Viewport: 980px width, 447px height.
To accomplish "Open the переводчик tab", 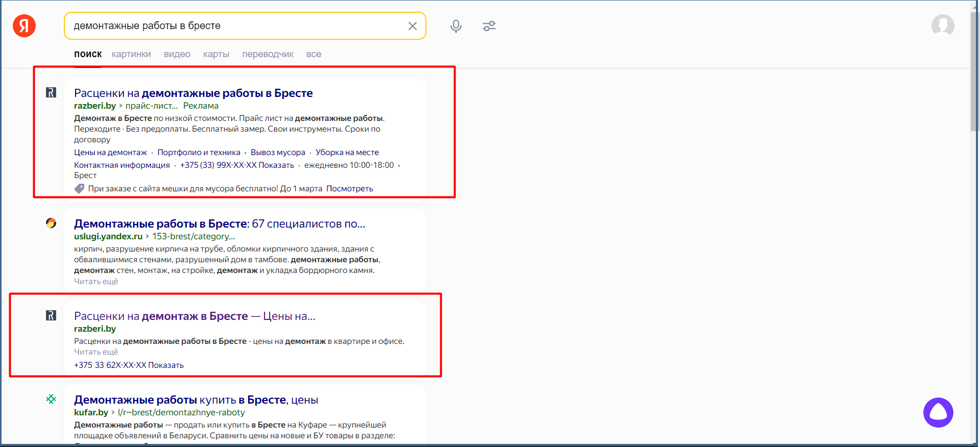I will tap(268, 54).
